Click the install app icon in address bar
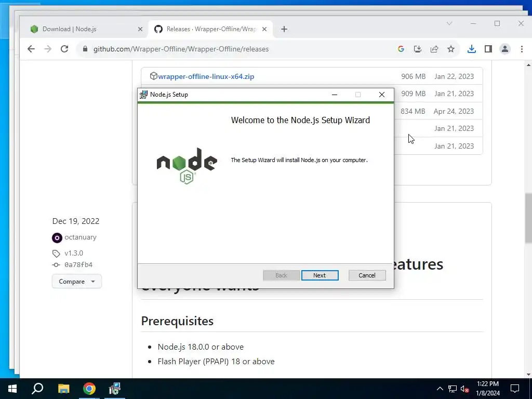Viewport: 532px width, 399px height. coord(417,49)
